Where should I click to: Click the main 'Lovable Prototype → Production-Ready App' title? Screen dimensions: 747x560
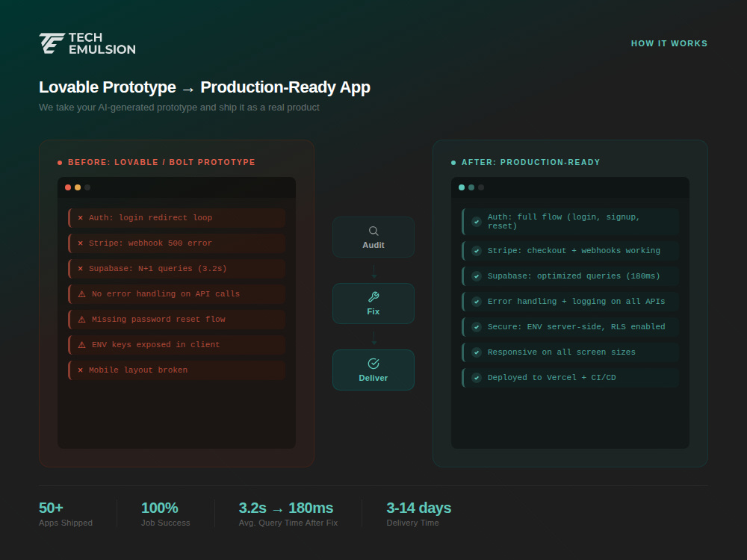click(x=205, y=87)
